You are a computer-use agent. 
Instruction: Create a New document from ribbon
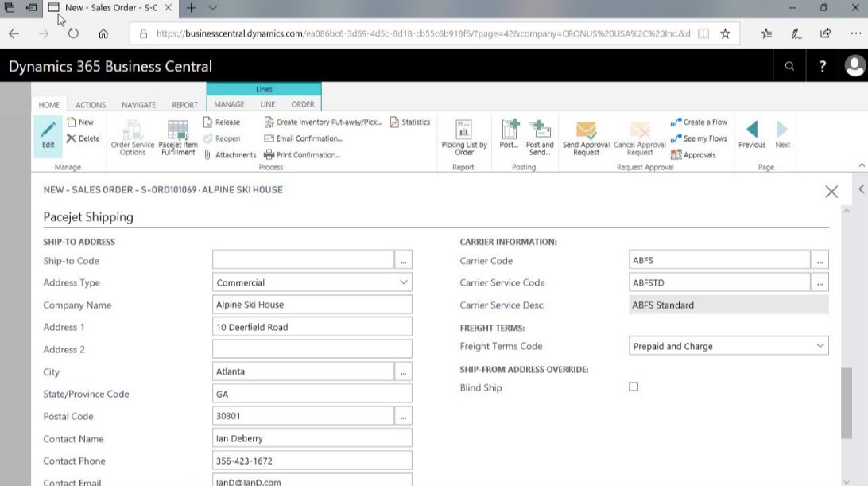(80, 122)
